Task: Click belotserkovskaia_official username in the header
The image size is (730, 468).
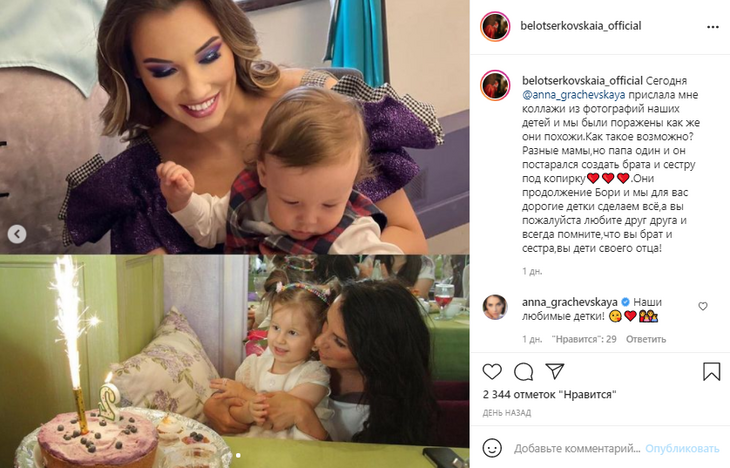Action: [581, 26]
